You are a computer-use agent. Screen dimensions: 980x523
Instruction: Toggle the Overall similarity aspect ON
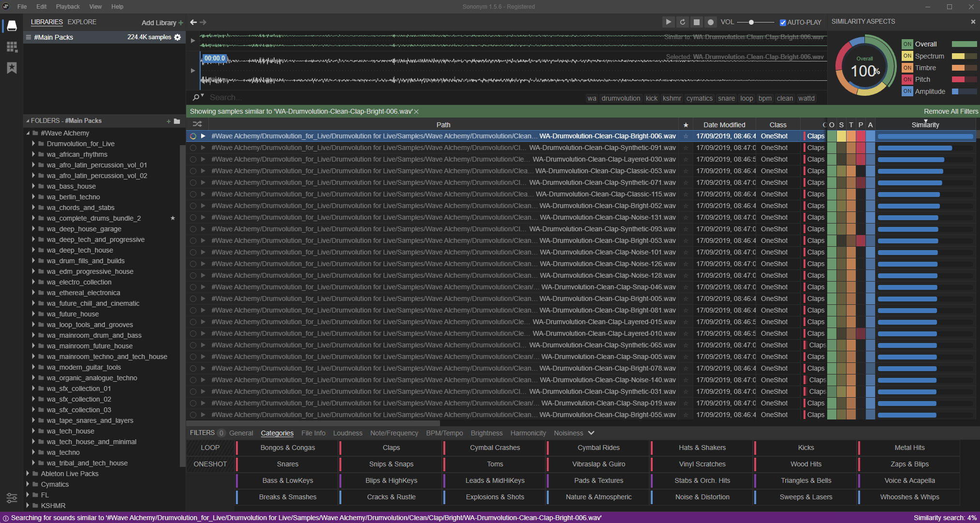[x=907, y=44]
